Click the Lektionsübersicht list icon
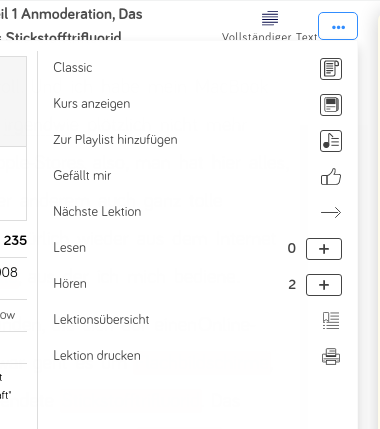 (331, 320)
